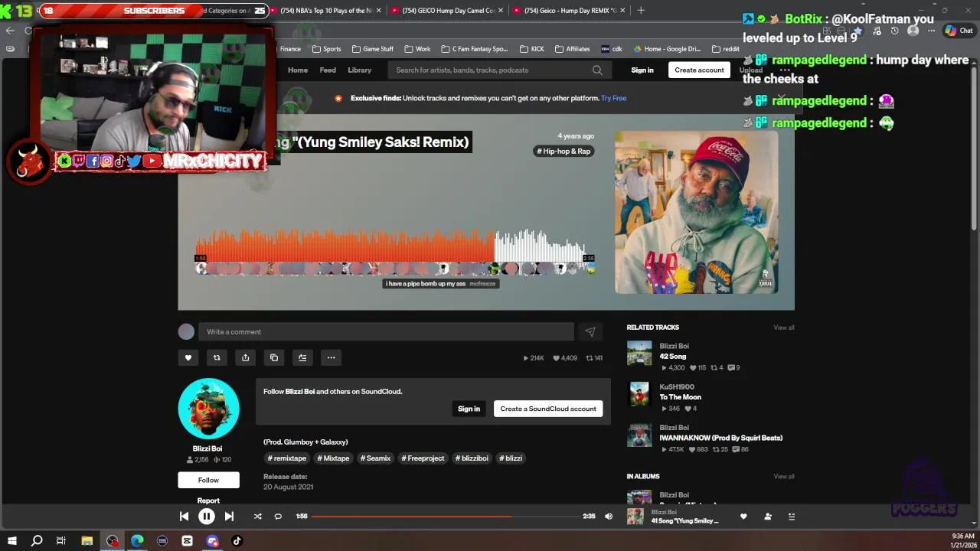Image resolution: width=980 pixels, height=551 pixels.
Task: Click Sign in in the follow prompt
Action: click(x=469, y=409)
